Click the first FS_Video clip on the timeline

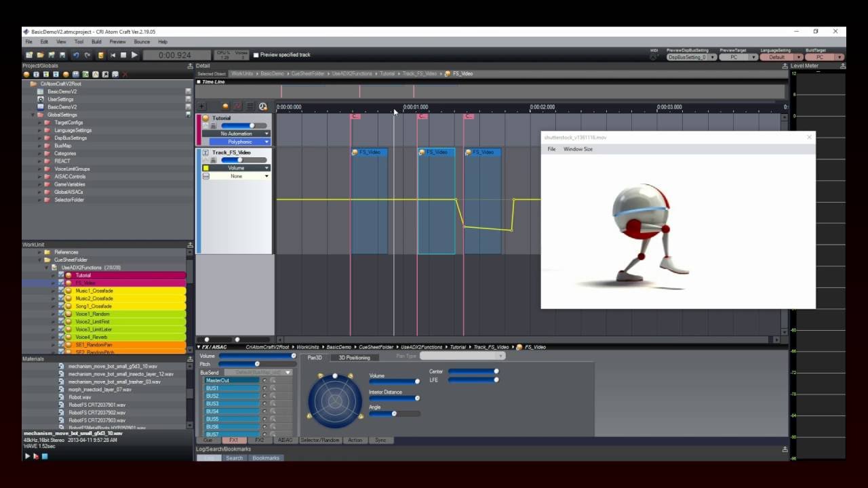coord(370,201)
